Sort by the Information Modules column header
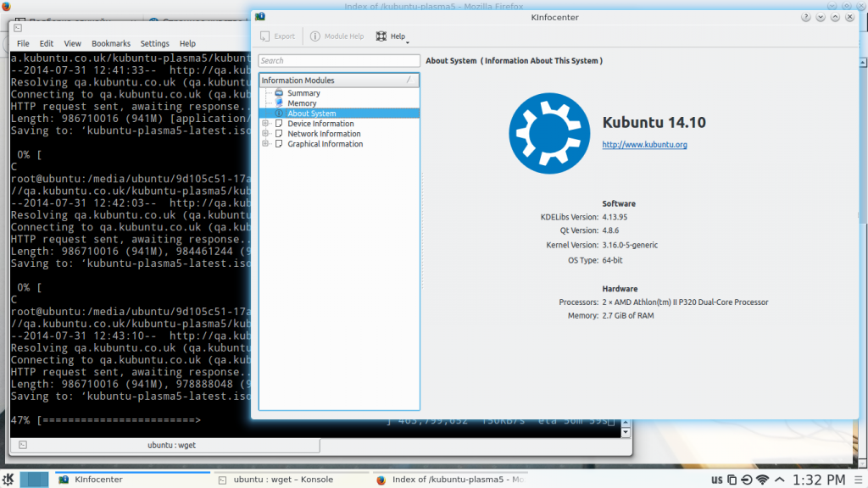Screen dimensions: 868x488 339,80
